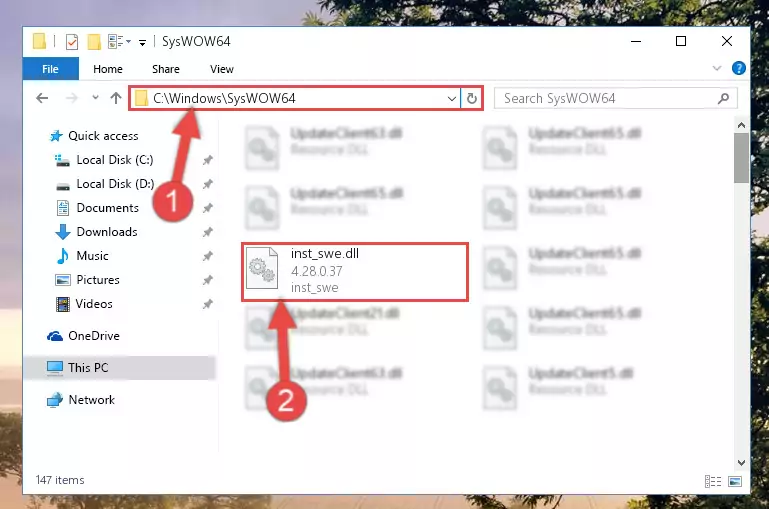The image size is (769, 509).
Task: Click the New folder quick access icon
Action: click(x=94, y=42)
